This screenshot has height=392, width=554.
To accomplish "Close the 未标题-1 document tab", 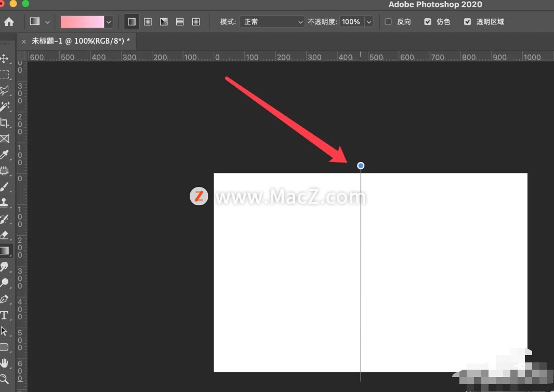I will tap(24, 42).
